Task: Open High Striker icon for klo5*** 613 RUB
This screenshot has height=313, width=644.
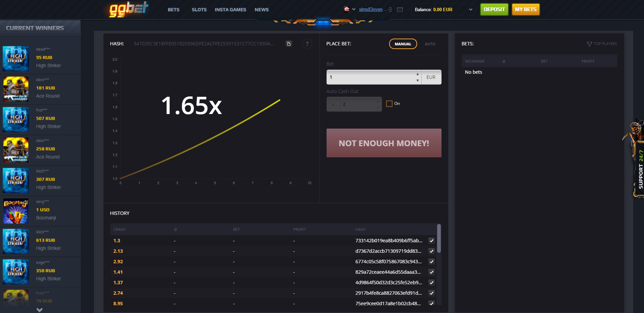Action: (x=16, y=241)
